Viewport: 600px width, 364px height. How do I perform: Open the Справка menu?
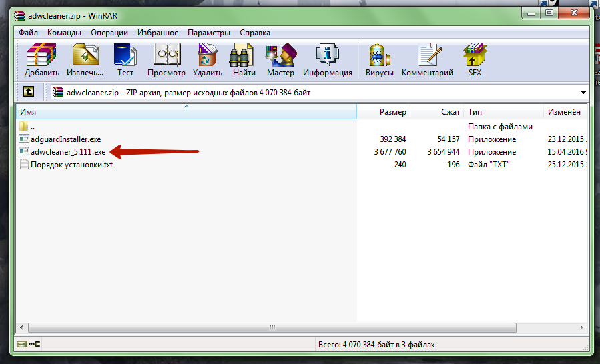tap(255, 33)
